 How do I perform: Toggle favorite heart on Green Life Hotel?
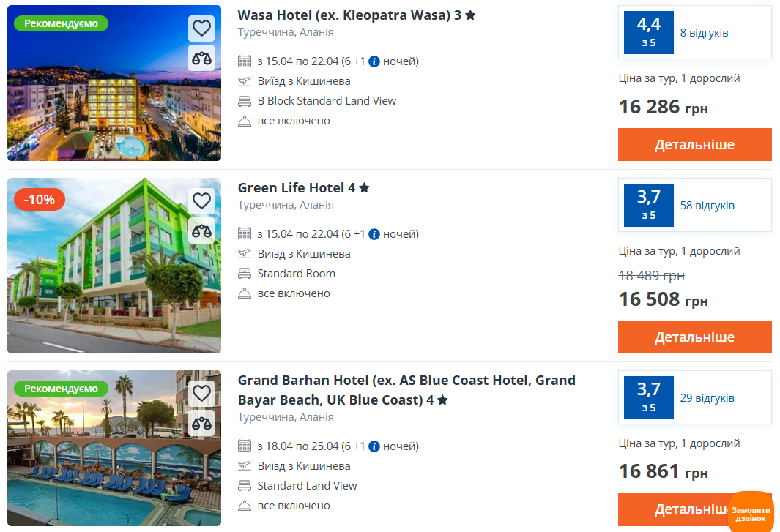[201, 201]
